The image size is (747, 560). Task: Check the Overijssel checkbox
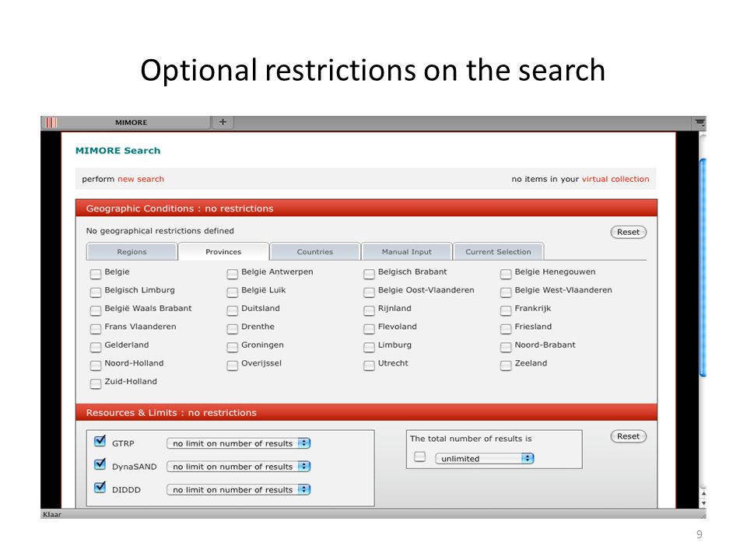pos(233,365)
